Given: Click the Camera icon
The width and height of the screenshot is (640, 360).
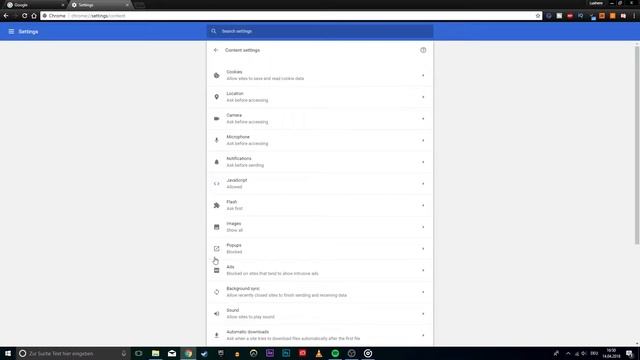Looking at the screenshot, I should [217, 119].
